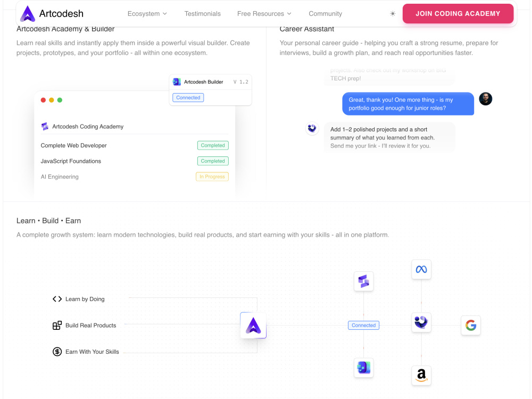Click Completed badge for Complete Web Developer

[x=213, y=145]
